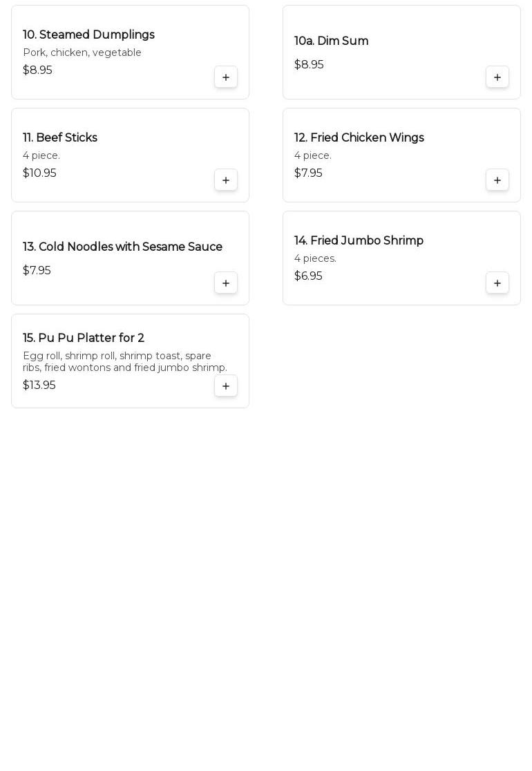
Task: Tap plus icon for Cold Noodles
Action: tap(226, 283)
